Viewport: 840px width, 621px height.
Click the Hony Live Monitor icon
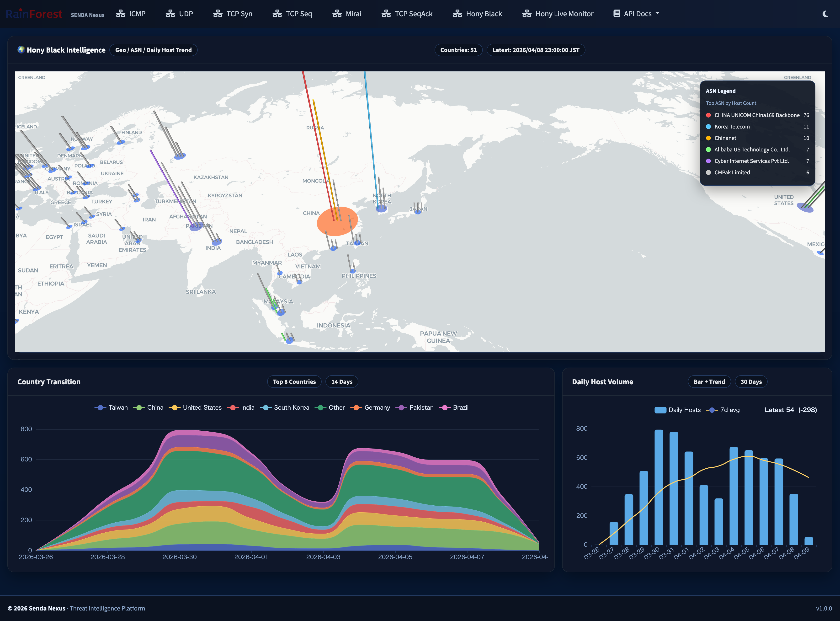tap(526, 14)
